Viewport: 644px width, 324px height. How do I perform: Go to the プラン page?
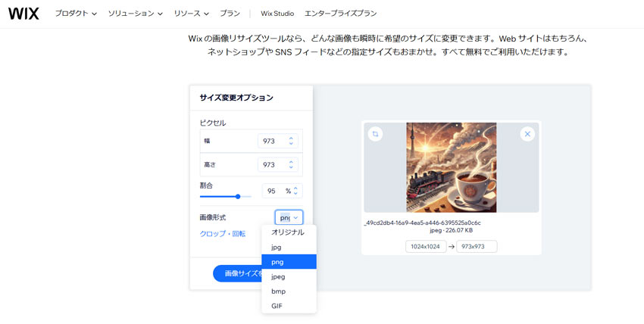230,14
